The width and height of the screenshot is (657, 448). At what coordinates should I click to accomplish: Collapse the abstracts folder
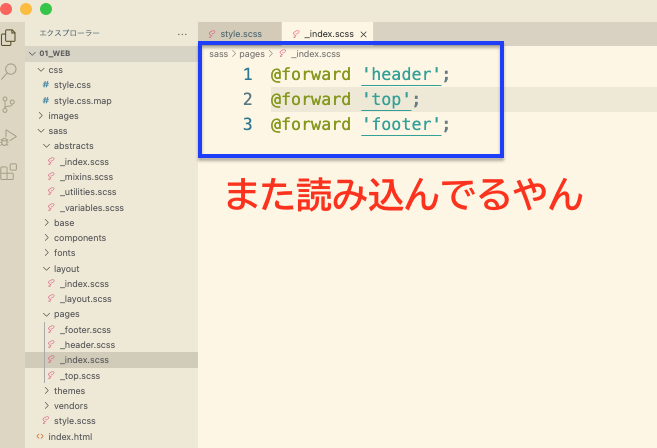[73, 146]
